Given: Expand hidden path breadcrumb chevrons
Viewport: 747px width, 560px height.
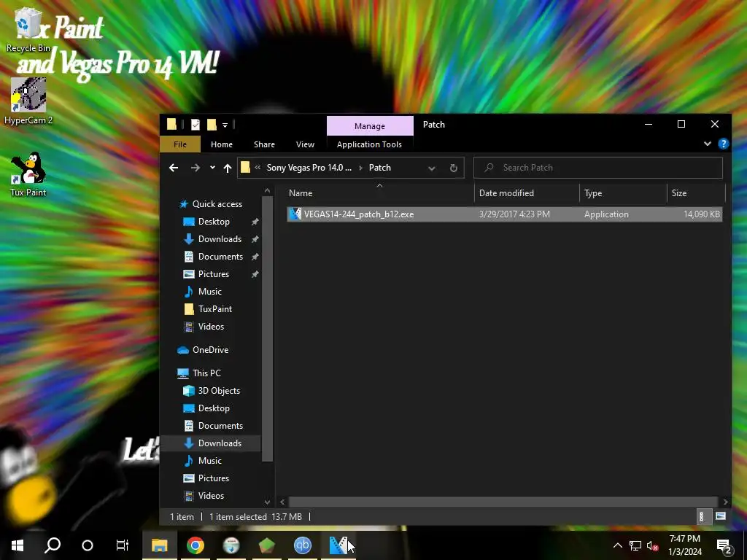Looking at the screenshot, I should coord(258,168).
